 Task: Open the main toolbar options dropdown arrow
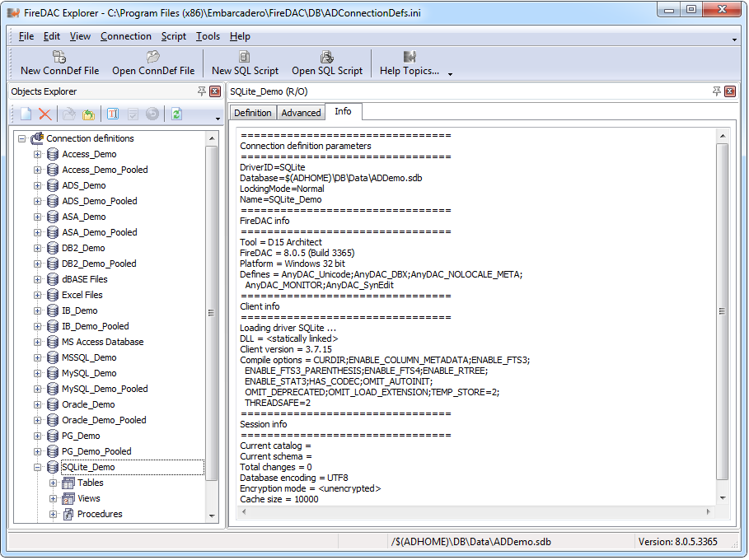point(450,74)
